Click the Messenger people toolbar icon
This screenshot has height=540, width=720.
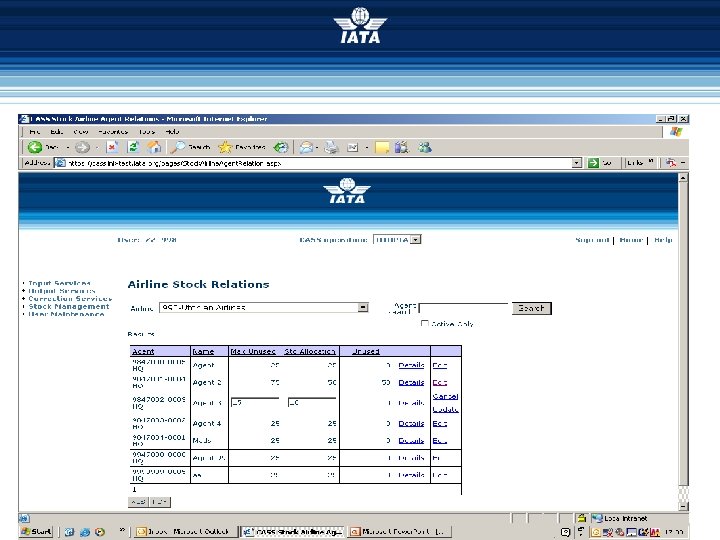(425, 147)
